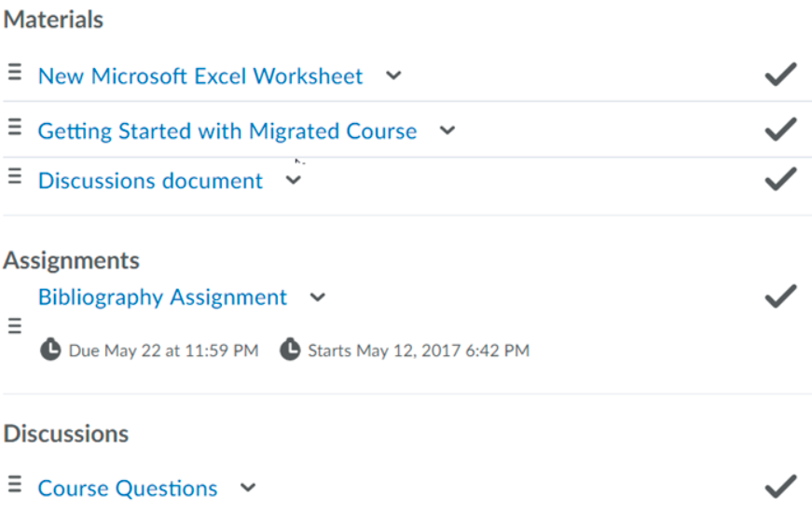Click drag handle beside New Microsoft Excel Worksheet
Screen dimensions: 812x524
point(15,72)
